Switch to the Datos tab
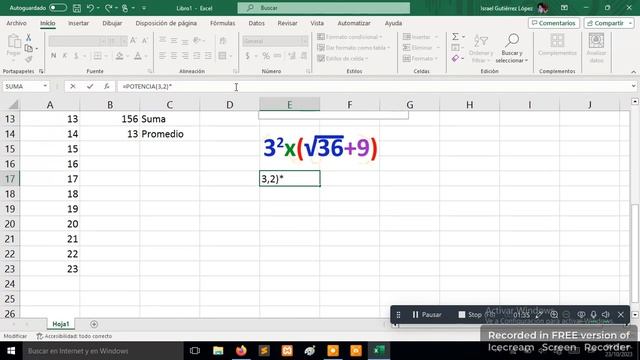Screen dimensions: 640x360 click(x=256, y=23)
